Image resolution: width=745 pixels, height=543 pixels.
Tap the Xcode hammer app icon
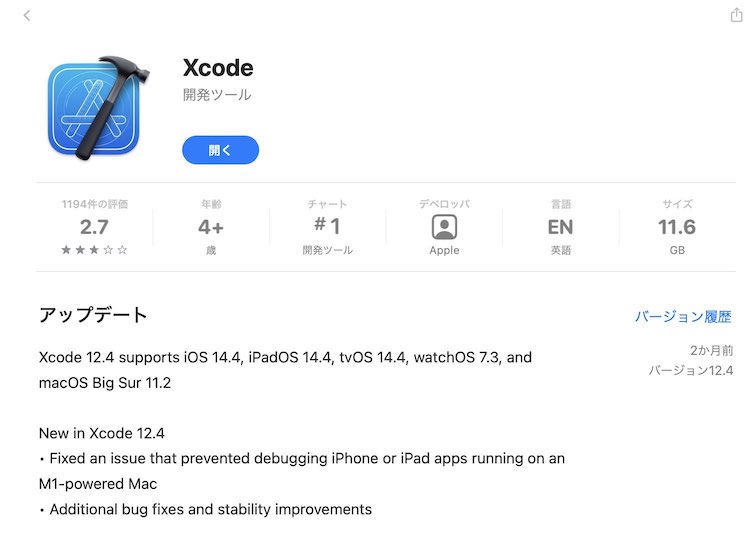click(x=98, y=108)
